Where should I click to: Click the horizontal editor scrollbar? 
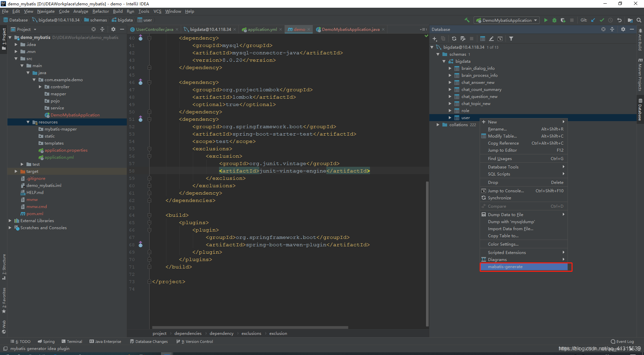click(250, 327)
